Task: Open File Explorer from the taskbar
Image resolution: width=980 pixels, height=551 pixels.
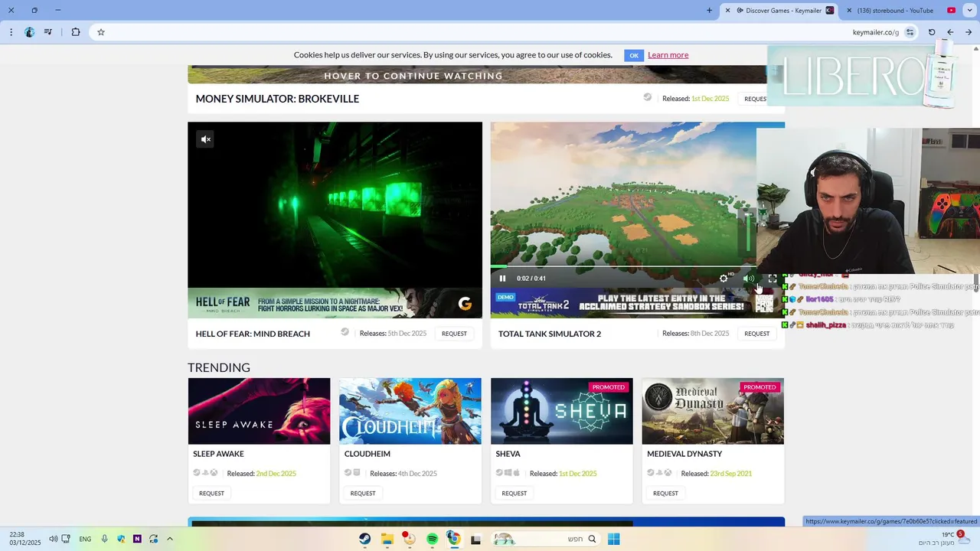Action: point(387,539)
